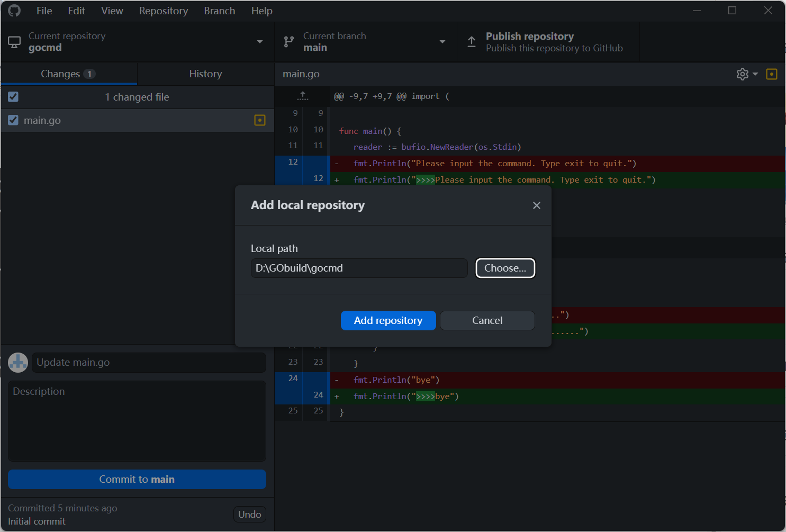Click the avatar icon beside the commit summary field

[x=17, y=362]
